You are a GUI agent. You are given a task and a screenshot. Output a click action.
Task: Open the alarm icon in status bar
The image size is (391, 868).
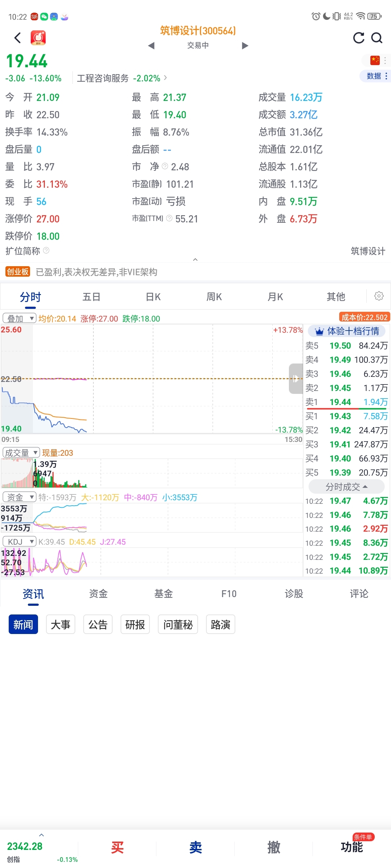pos(316,16)
